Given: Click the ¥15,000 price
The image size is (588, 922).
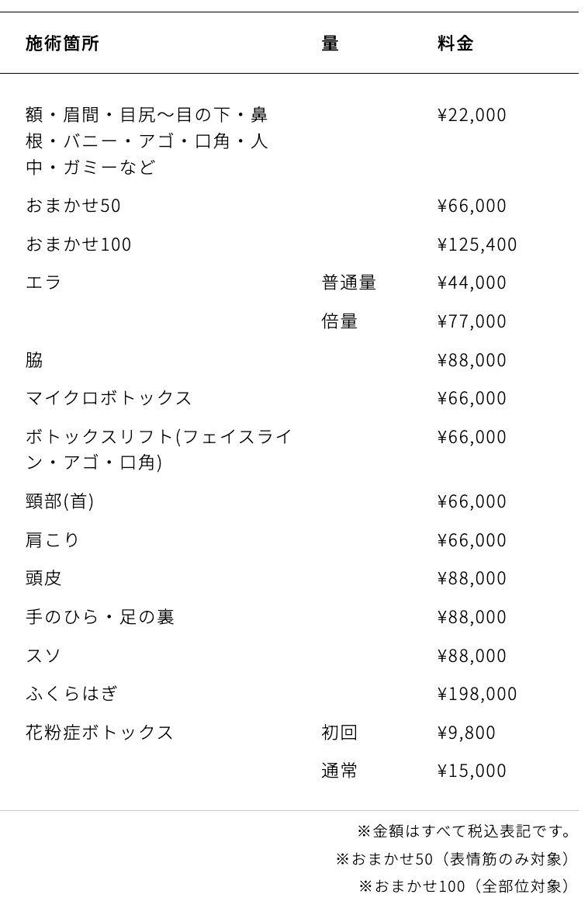Looking at the screenshot, I should pyautogui.click(x=472, y=771).
